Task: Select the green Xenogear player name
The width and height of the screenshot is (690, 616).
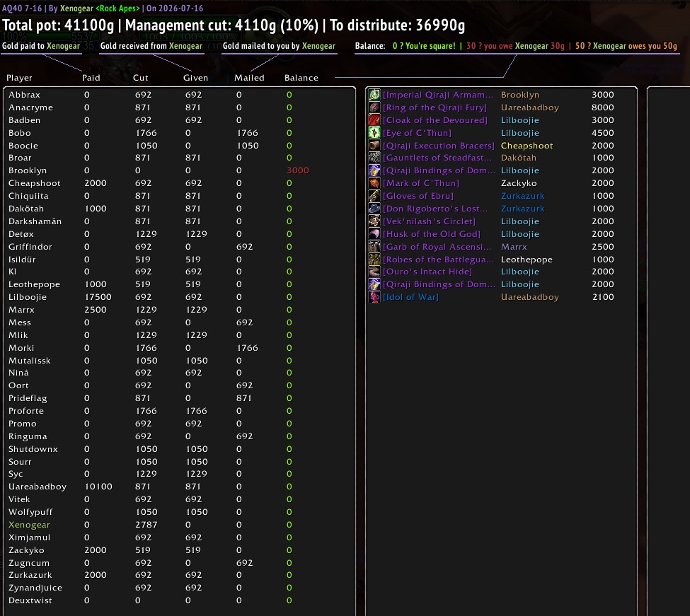Action: [x=29, y=525]
